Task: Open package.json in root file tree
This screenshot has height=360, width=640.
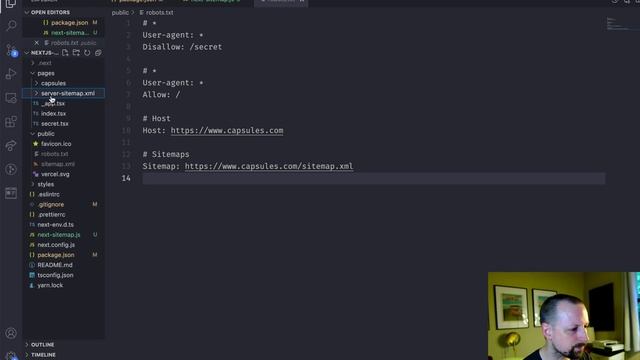Action: tap(56, 255)
